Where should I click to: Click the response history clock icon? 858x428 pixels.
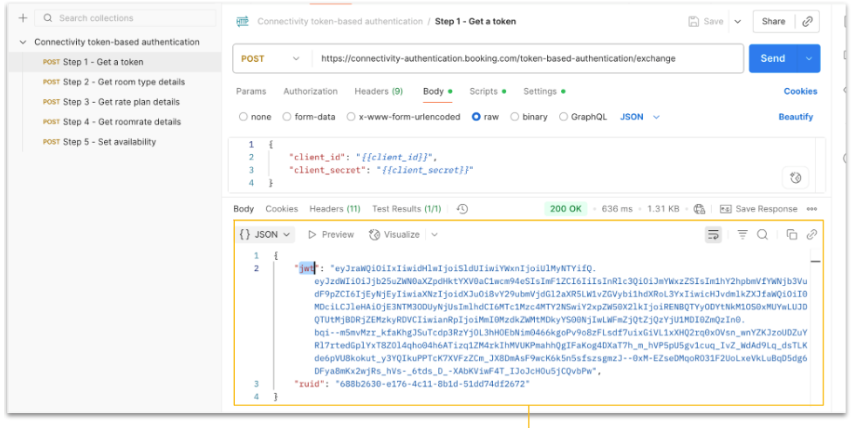(462, 209)
